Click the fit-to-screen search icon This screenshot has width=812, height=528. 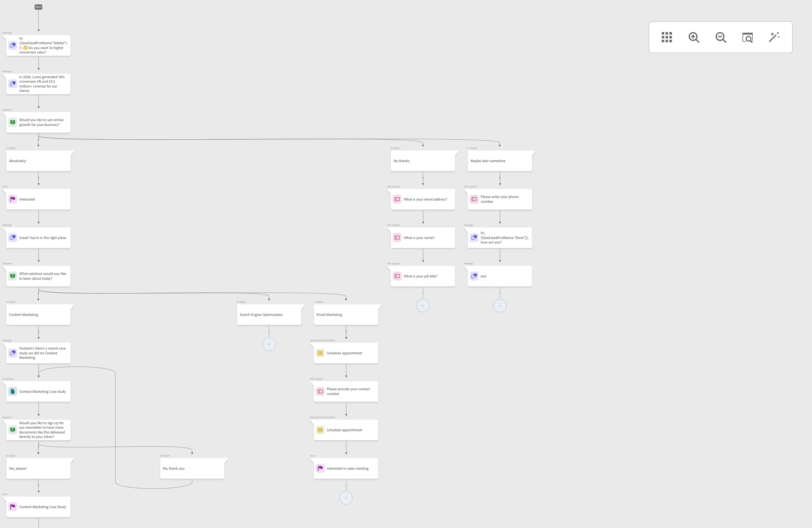[x=747, y=37]
